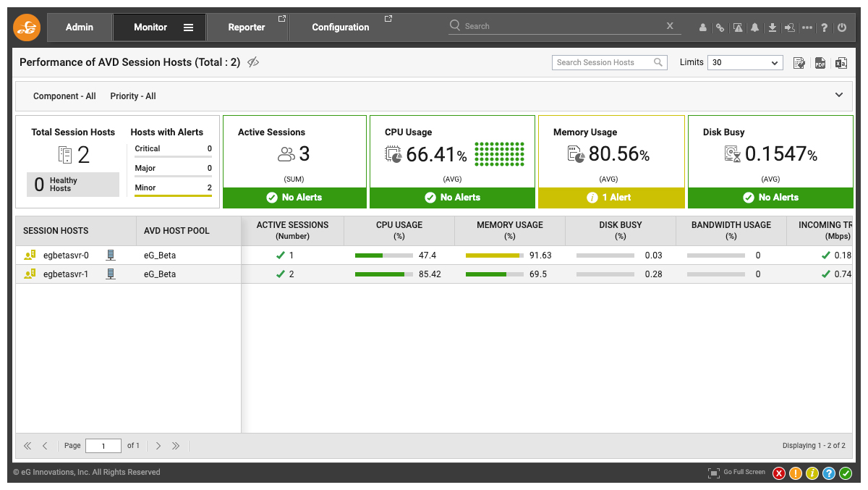Export the table to Excel
The width and height of the screenshot is (868, 490).
[x=841, y=63]
